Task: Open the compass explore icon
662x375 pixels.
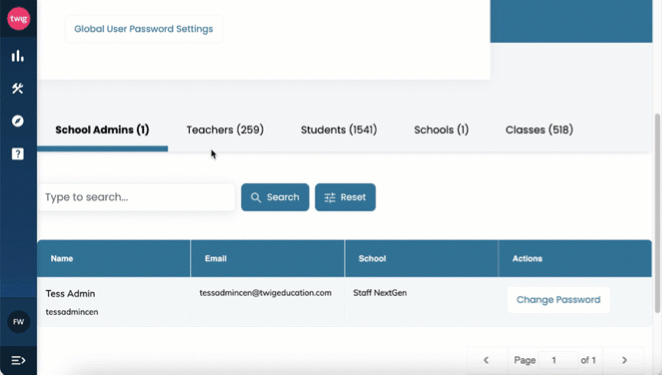Action: click(x=18, y=121)
